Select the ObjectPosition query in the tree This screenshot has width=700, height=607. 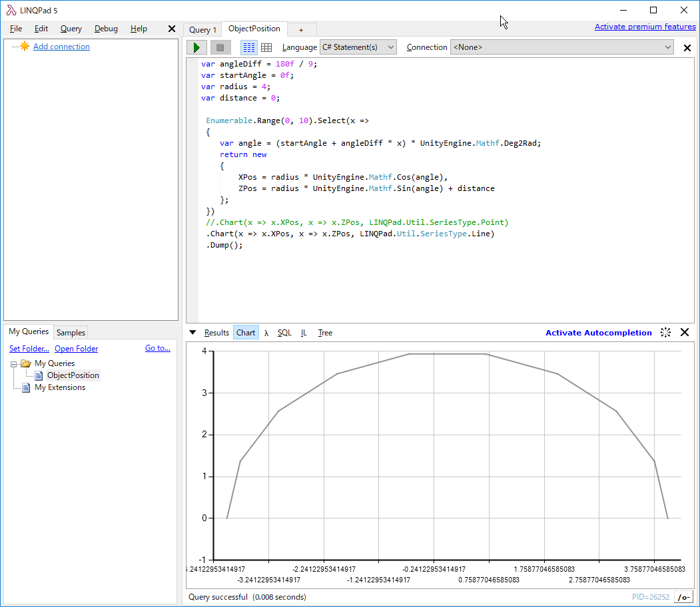coord(73,375)
